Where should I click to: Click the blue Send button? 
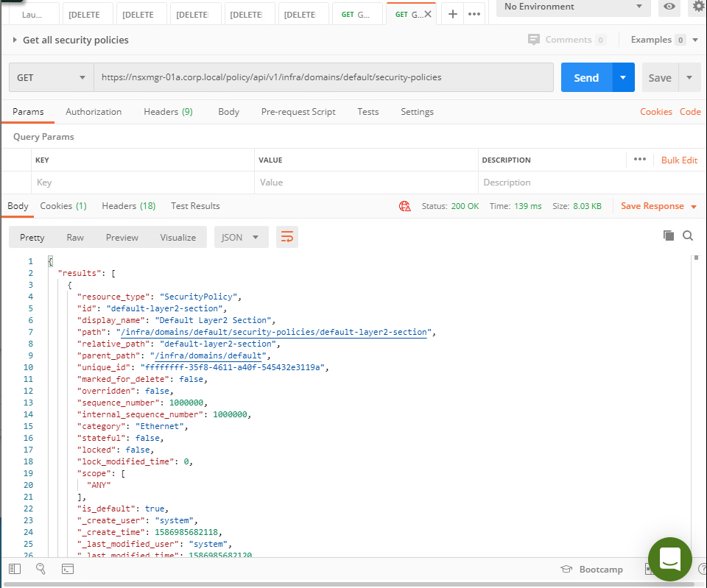click(x=586, y=77)
